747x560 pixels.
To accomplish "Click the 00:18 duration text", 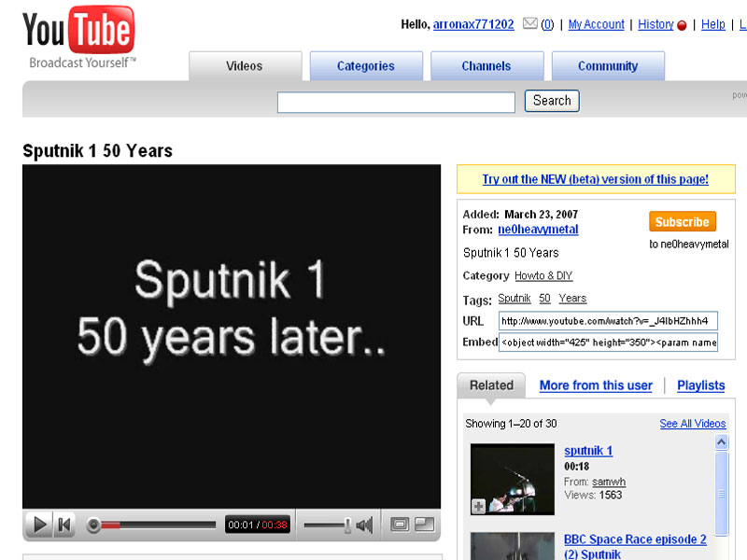I will pos(576,466).
